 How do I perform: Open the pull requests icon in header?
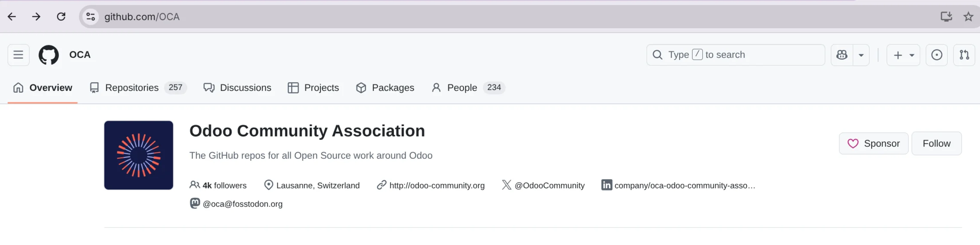tap(964, 55)
